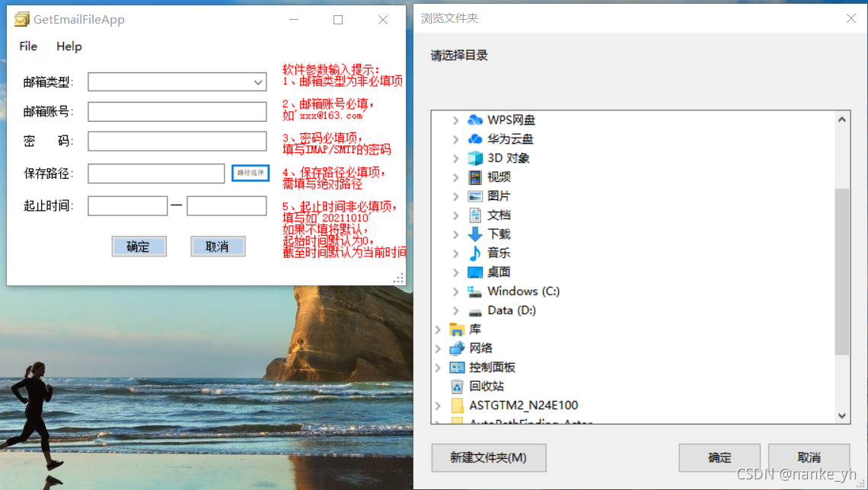Maximize the GetEmailFileApp window
868x490 pixels.
tap(337, 20)
